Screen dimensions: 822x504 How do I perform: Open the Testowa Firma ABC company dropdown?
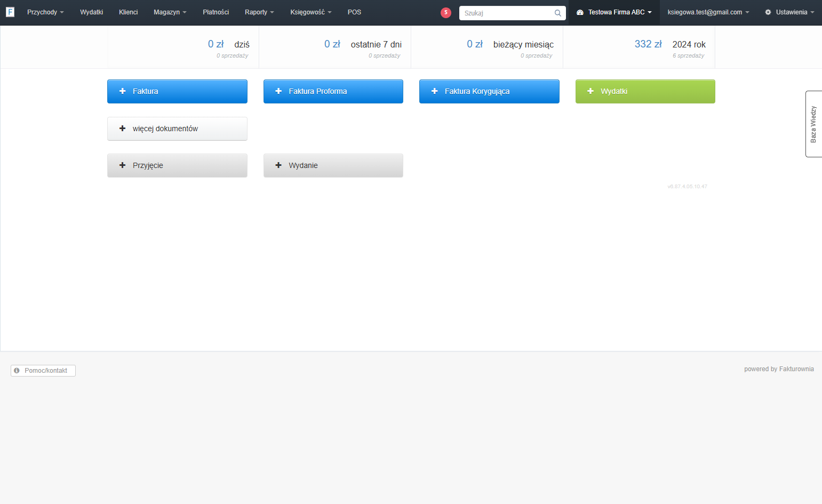click(x=614, y=12)
